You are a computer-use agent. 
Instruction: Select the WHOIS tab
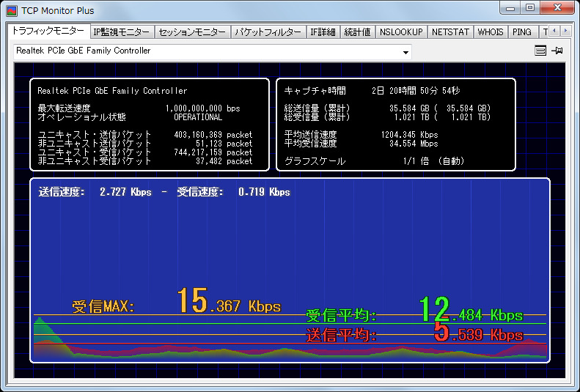click(x=491, y=32)
